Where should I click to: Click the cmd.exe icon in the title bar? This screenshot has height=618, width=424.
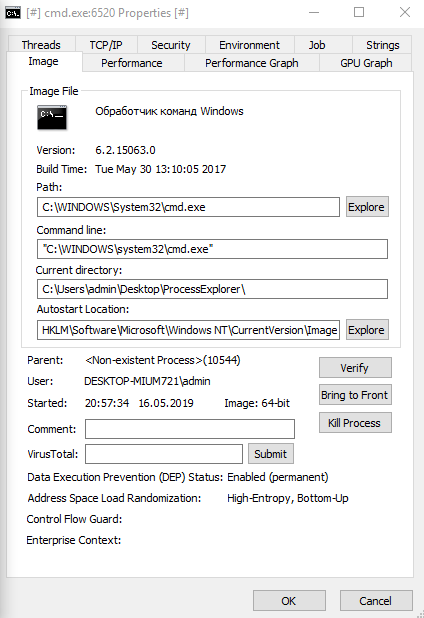(13, 13)
